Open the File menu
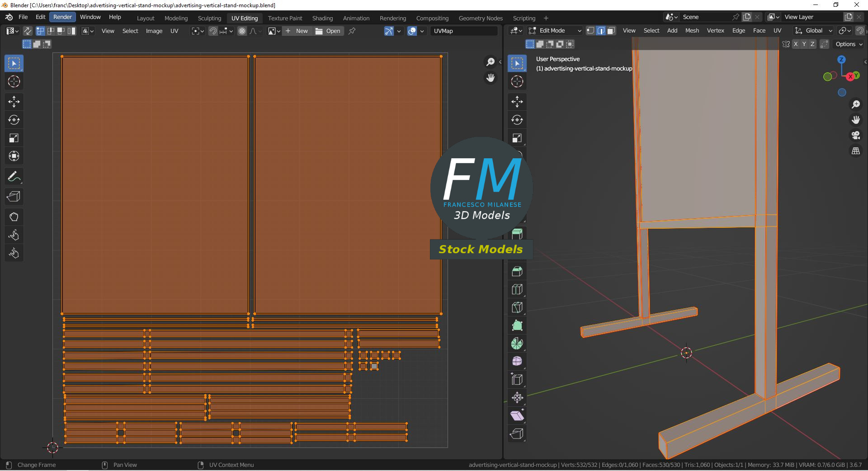 coord(23,17)
